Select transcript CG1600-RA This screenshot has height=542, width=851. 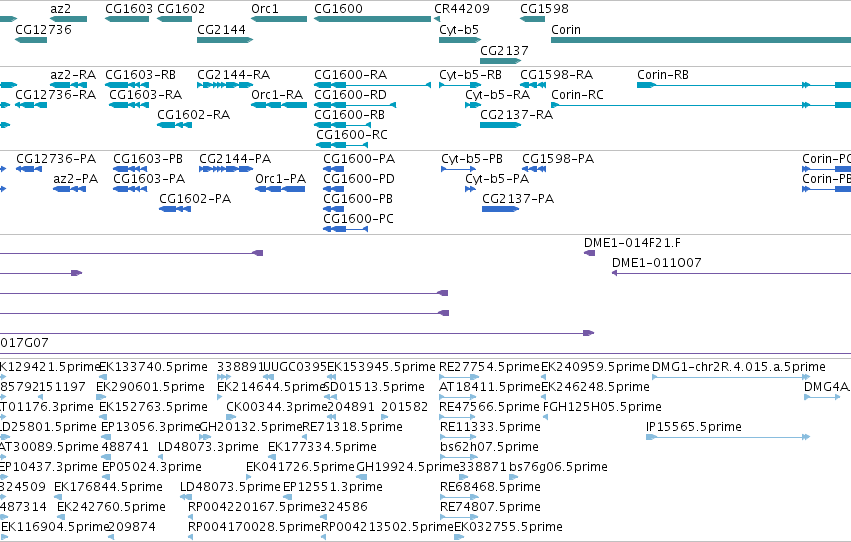[x=372, y=85]
